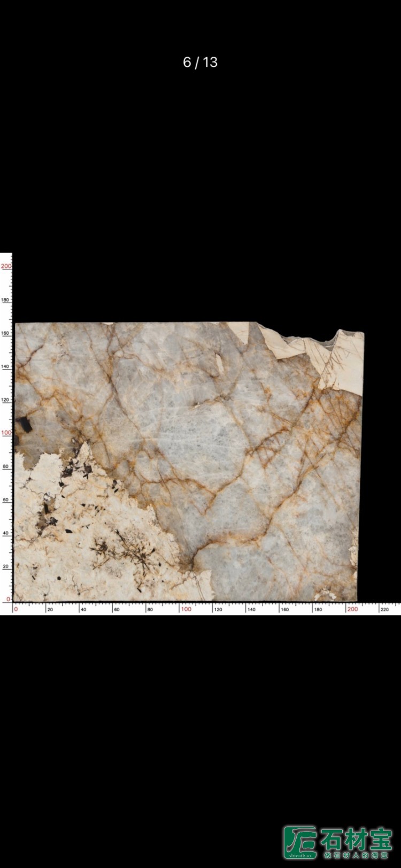Screen dimensions: 401x868
Task: Tap the small slogan under 石材宝
Action: 356,855
